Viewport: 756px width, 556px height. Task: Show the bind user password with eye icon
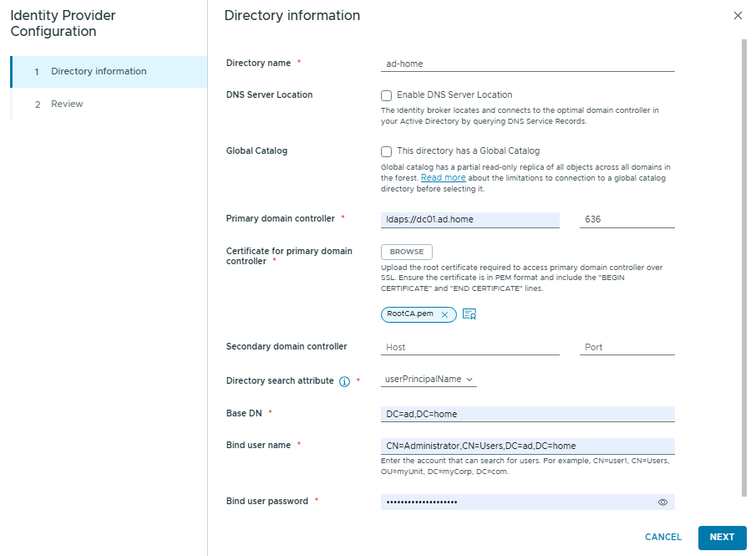pyautogui.click(x=663, y=502)
